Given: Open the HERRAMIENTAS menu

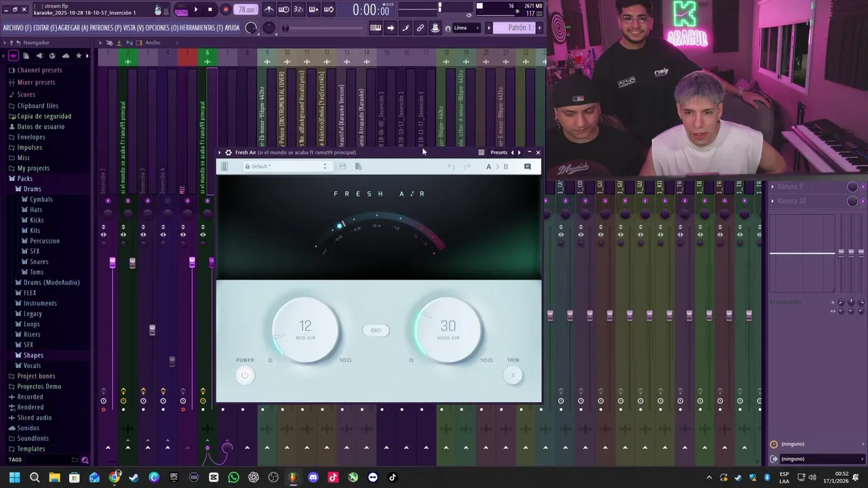Looking at the screenshot, I should pos(201,28).
